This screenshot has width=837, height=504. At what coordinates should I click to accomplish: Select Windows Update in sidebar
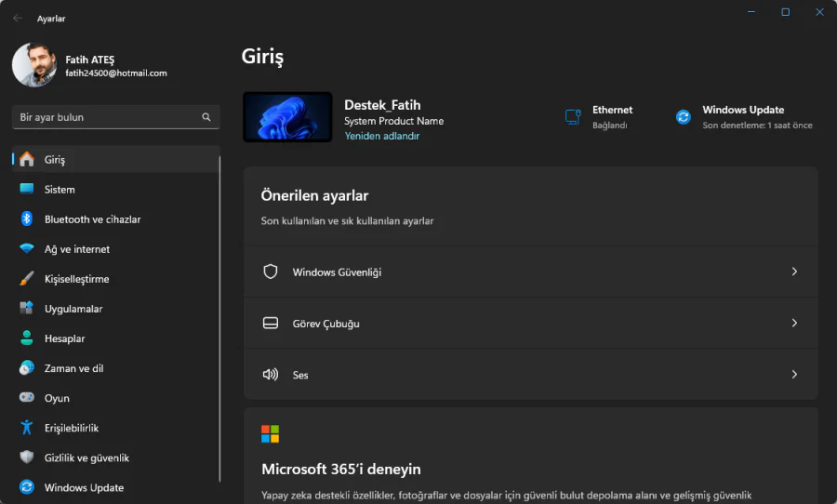pyautogui.click(x=116, y=487)
